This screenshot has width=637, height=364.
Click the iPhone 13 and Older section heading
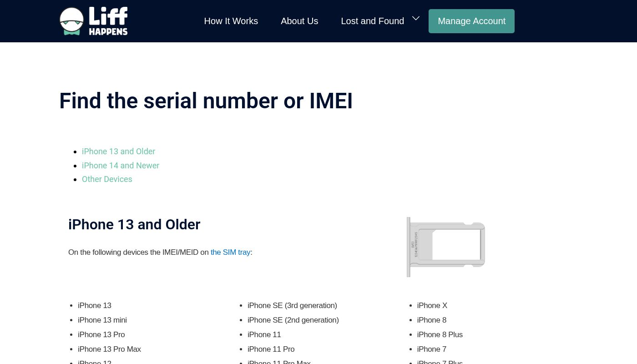click(134, 225)
